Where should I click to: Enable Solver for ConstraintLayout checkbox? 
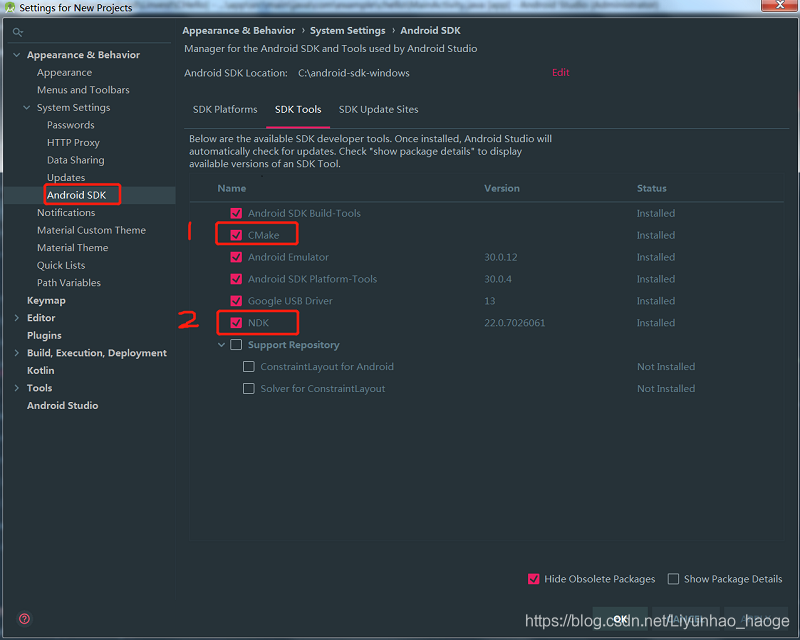point(248,389)
